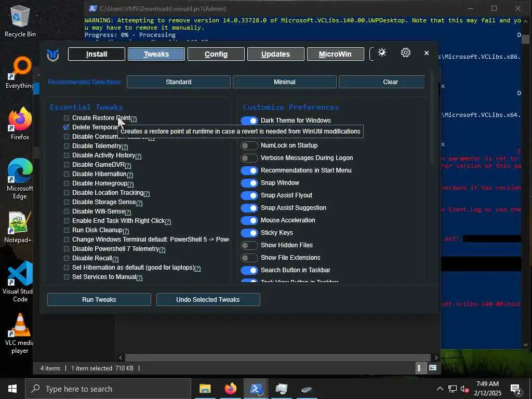The image size is (532, 399).
Task: Click the WinUtil logo icon
Action: coord(53,54)
